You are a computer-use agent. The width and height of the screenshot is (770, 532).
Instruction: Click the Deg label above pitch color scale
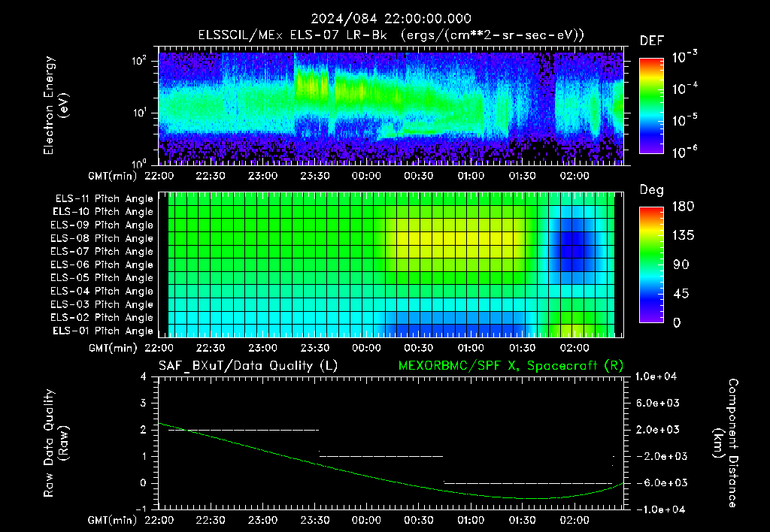point(652,190)
